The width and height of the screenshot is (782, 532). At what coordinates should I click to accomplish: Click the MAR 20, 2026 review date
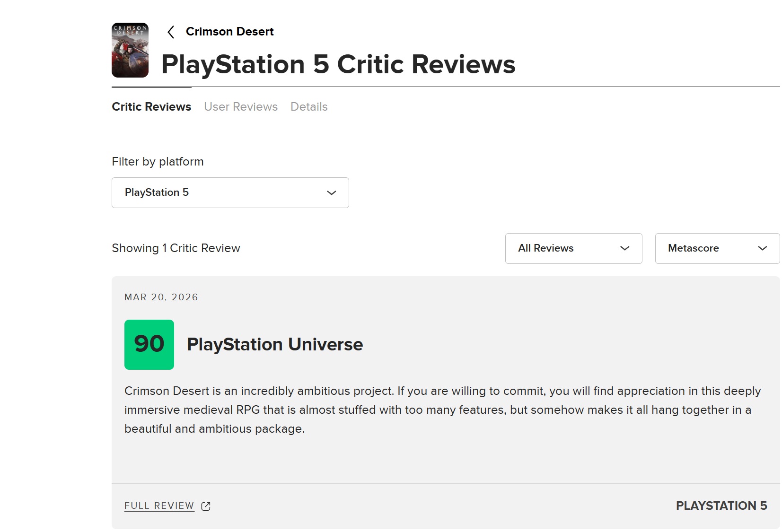click(x=161, y=297)
